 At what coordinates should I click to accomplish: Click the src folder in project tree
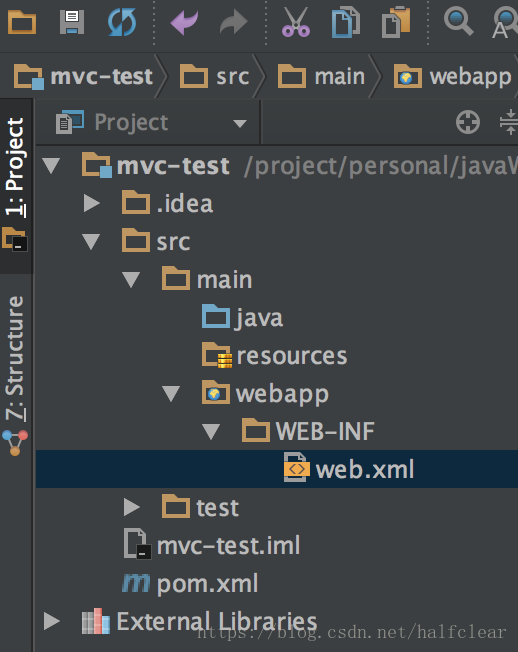(x=156, y=242)
